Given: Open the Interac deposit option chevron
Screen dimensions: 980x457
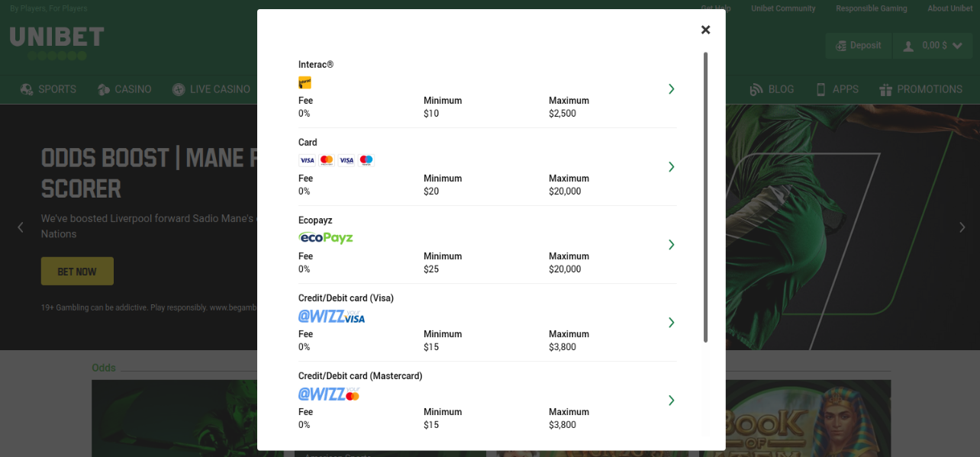Looking at the screenshot, I should pyautogui.click(x=671, y=89).
